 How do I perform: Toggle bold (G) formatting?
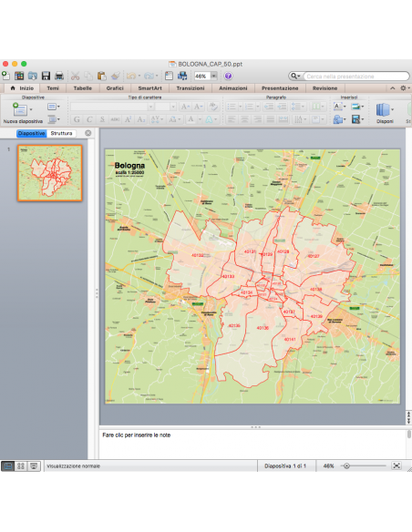pos(77,119)
